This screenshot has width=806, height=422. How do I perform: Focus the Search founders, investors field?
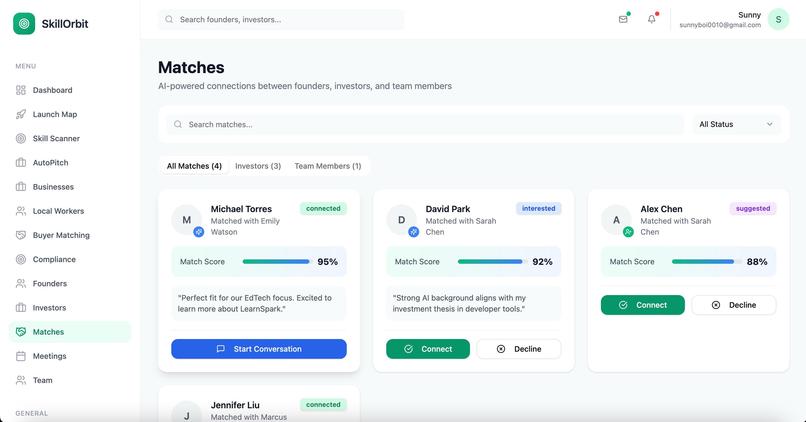coord(281,20)
